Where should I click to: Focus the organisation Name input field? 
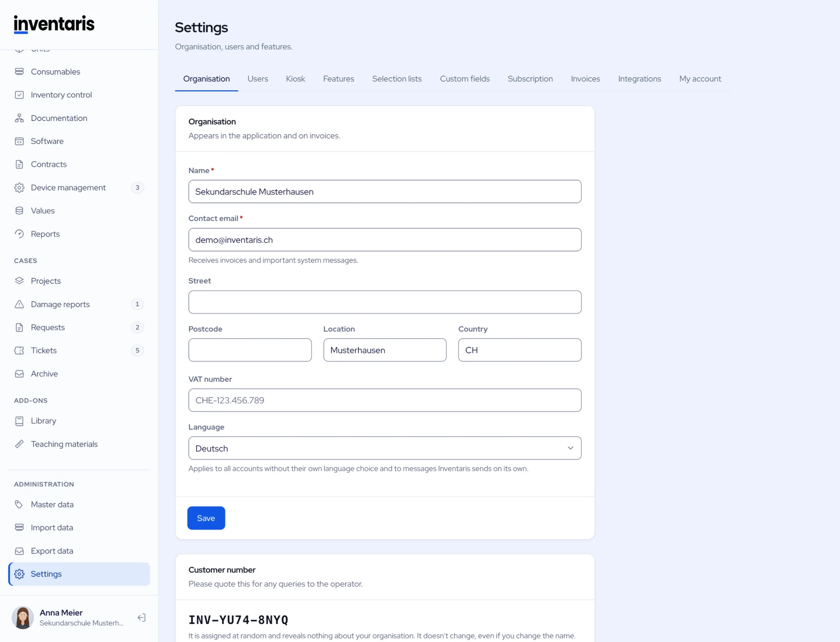point(385,192)
